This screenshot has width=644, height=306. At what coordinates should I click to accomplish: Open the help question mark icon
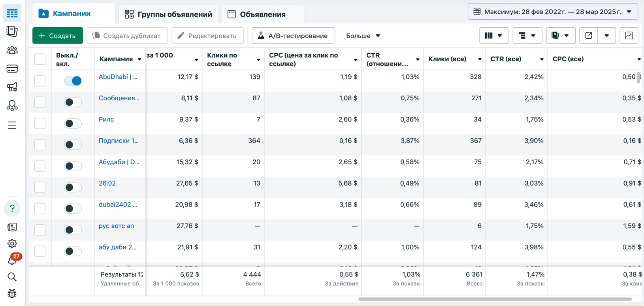[12, 208]
